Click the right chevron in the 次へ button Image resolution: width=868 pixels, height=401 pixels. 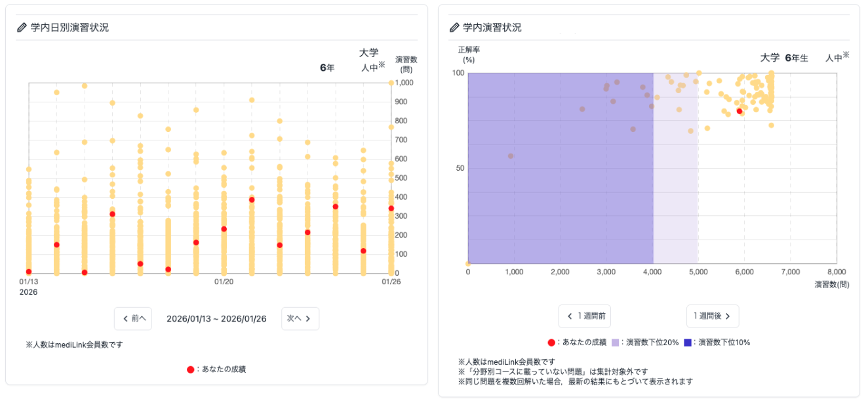[x=307, y=319]
